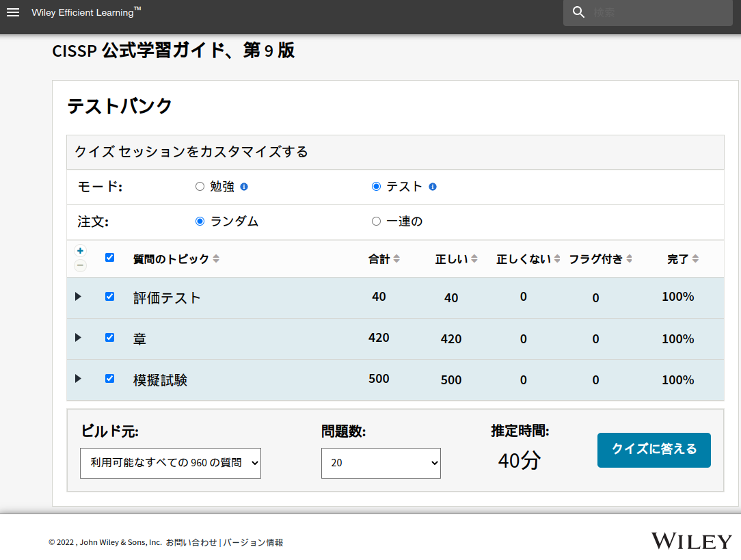Image resolution: width=741 pixels, height=560 pixels.
Task: Select 一連の order radio button
Action: pos(376,221)
